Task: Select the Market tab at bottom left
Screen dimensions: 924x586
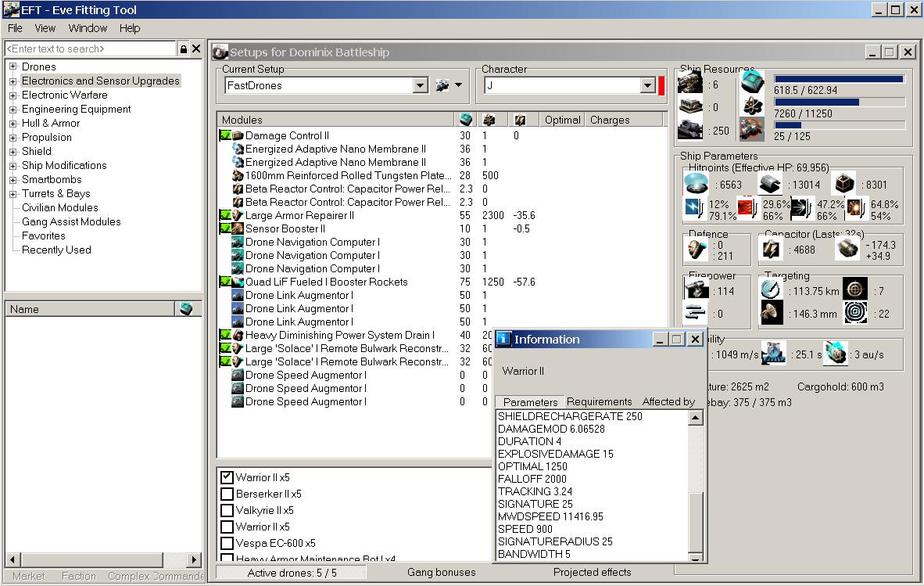Action: [28, 576]
